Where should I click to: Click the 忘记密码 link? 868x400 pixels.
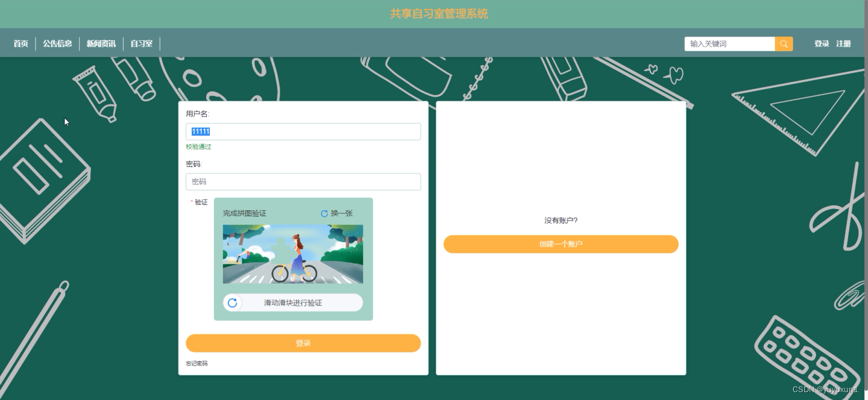tap(197, 364)
